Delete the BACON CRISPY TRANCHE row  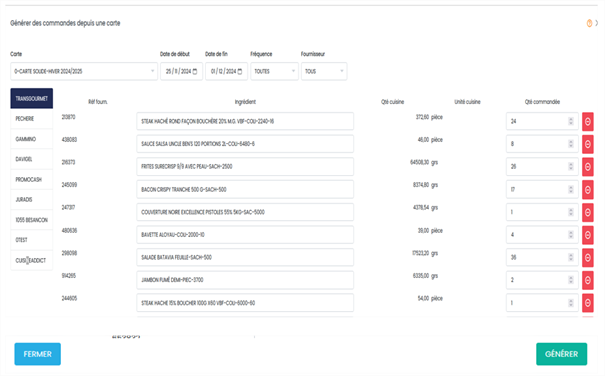pyautogui.click(x=588, y=190)
